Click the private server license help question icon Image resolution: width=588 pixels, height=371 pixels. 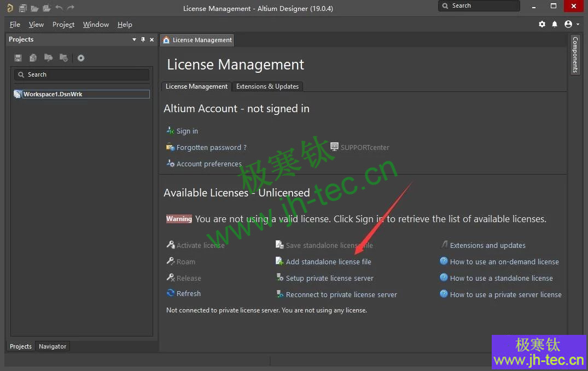(444, 294)
